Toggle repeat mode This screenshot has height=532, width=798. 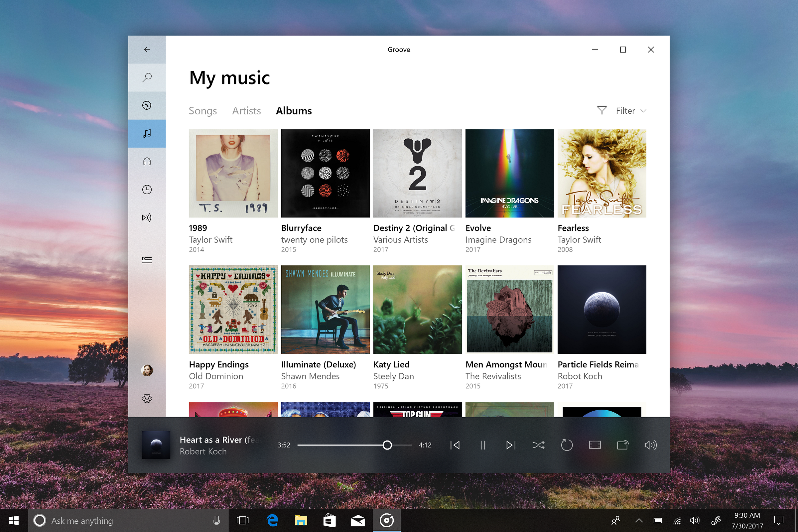567,445
